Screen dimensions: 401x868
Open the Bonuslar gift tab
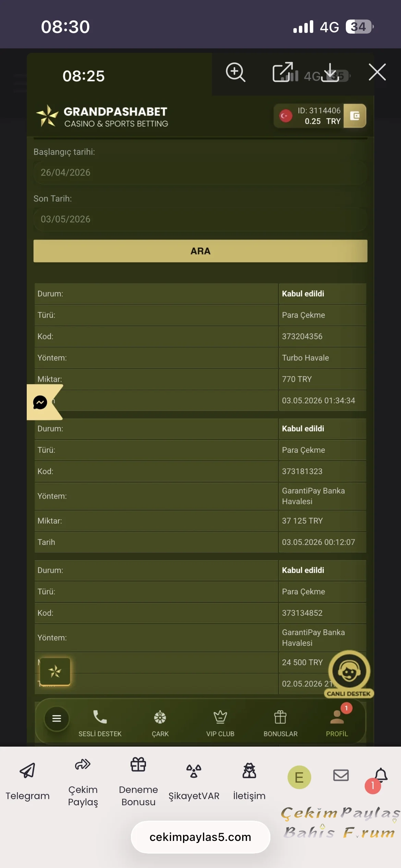click(280, 724)
